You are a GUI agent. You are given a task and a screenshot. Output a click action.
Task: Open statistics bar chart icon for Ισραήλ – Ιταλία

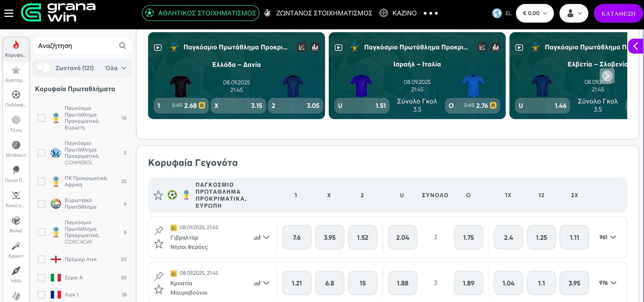[495, 47]
